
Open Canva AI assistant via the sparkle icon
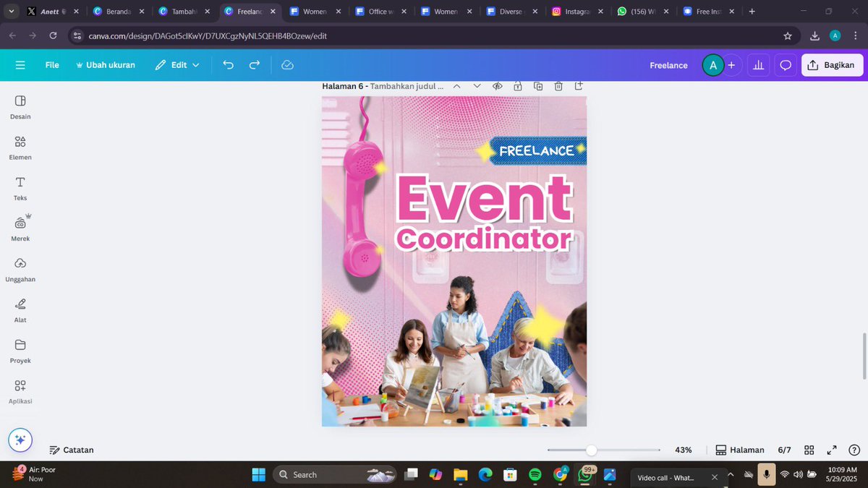(x=20, y=439)
